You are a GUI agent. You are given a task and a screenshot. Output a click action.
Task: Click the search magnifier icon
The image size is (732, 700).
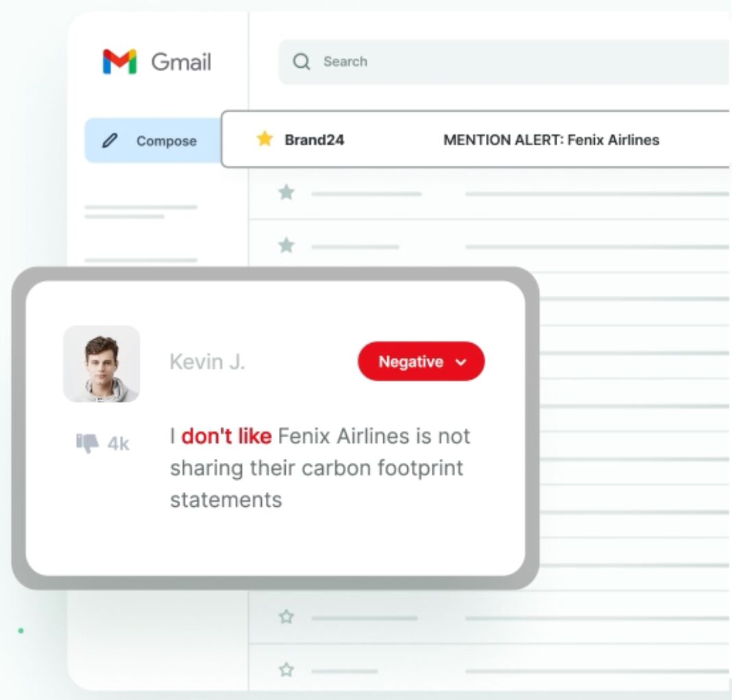point(302,62)
